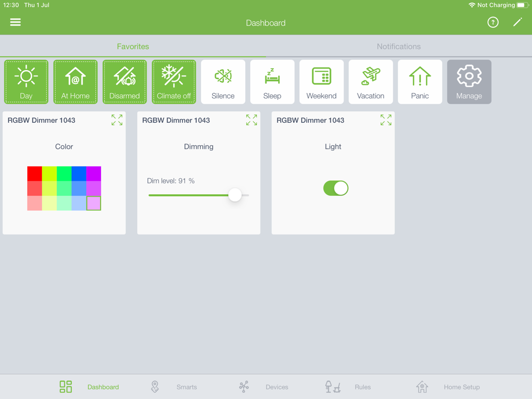
Task: Select the Vacation mode tile
Action: 370,82
